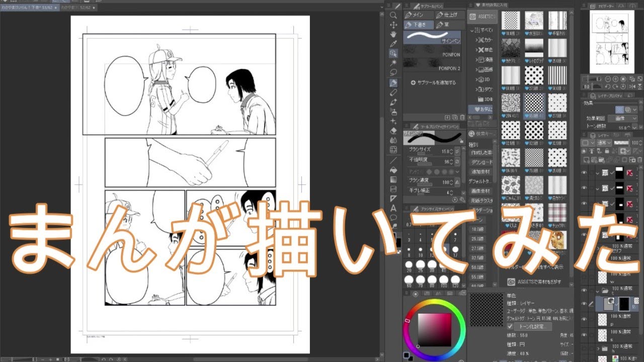This screenshot has height=362, width=644.
Task: Toggle visibility of the second layer
Action: [584, 188]
